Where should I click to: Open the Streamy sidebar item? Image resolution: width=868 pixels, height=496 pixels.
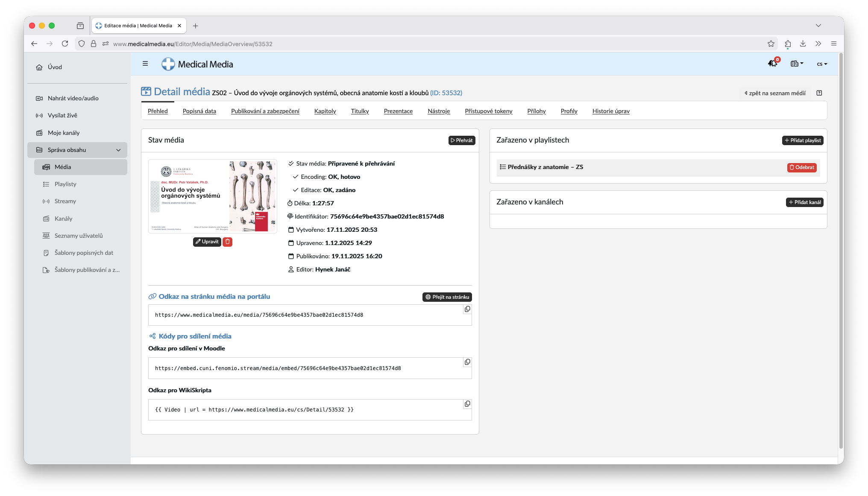65,201
